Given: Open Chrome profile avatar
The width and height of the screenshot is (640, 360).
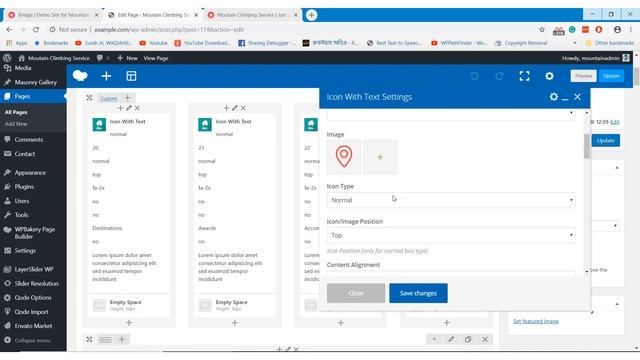Looking at the screenshot, I should 618,29.
